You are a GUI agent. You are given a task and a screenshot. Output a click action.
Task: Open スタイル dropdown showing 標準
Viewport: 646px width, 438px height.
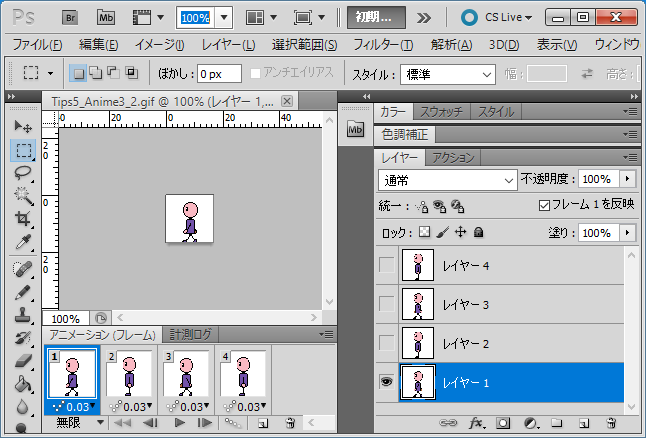tap(447, 75)
